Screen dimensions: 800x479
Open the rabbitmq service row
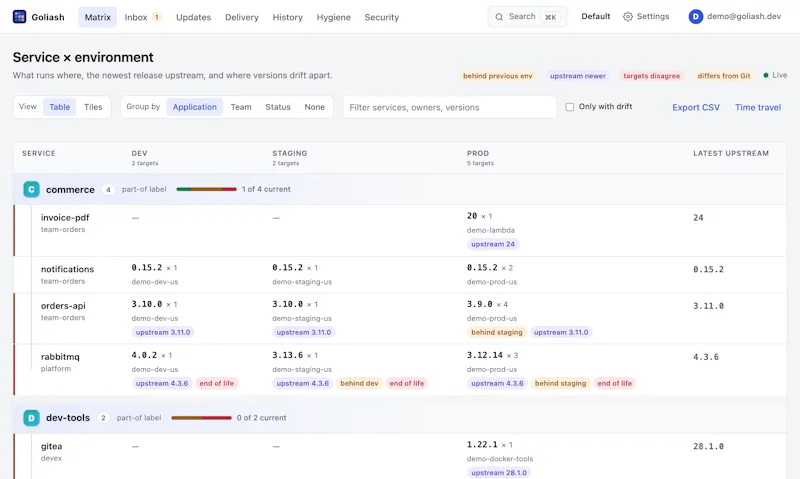pyautogui.click(x=399, y=369)
